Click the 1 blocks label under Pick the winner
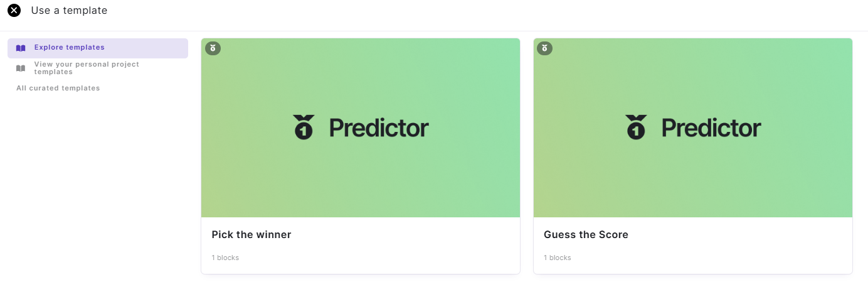Screen dimensions: 868x299 pos(225,258)
